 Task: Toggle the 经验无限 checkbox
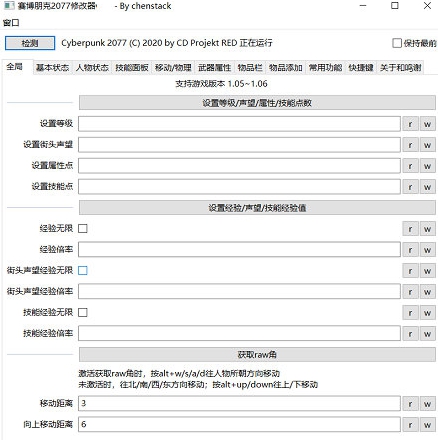click(83, 229)
